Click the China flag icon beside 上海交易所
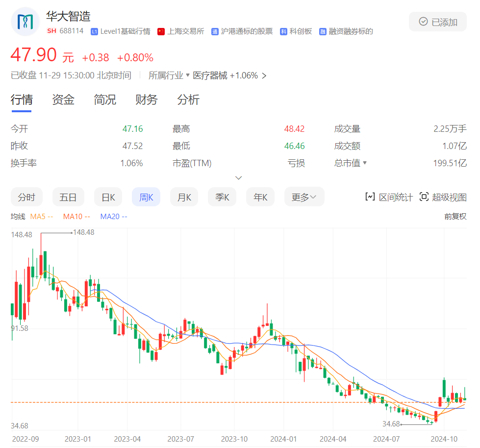The width and height of the screenshot is (480, 448). (x=161, y=31)
